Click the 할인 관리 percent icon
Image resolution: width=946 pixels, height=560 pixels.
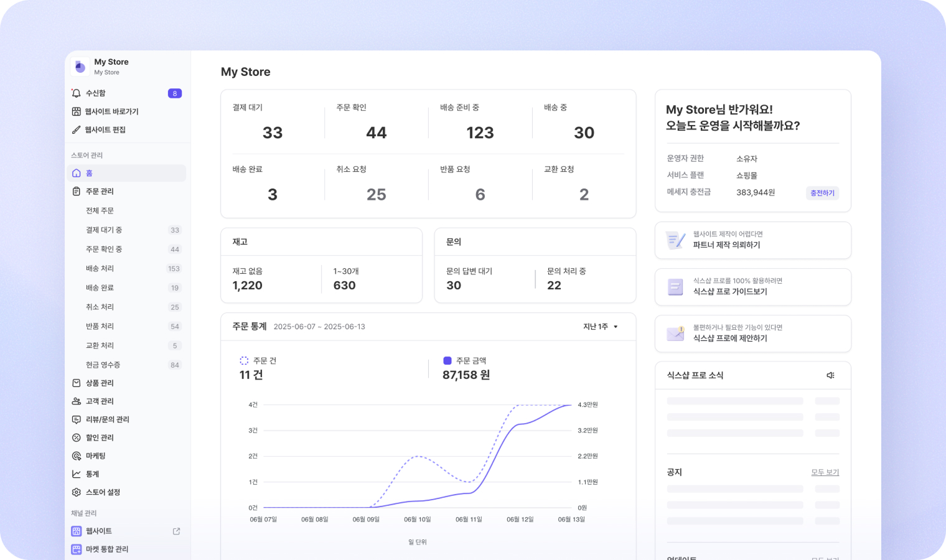tap(77, 438)
